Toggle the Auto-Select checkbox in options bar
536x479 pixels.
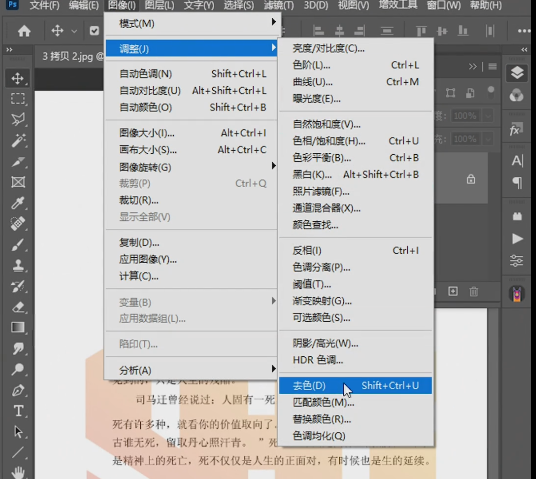tap(94, 31)
